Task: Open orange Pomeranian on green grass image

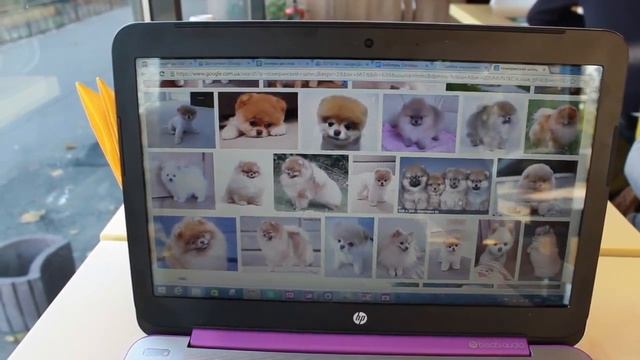Action: [x=554, y=127]
